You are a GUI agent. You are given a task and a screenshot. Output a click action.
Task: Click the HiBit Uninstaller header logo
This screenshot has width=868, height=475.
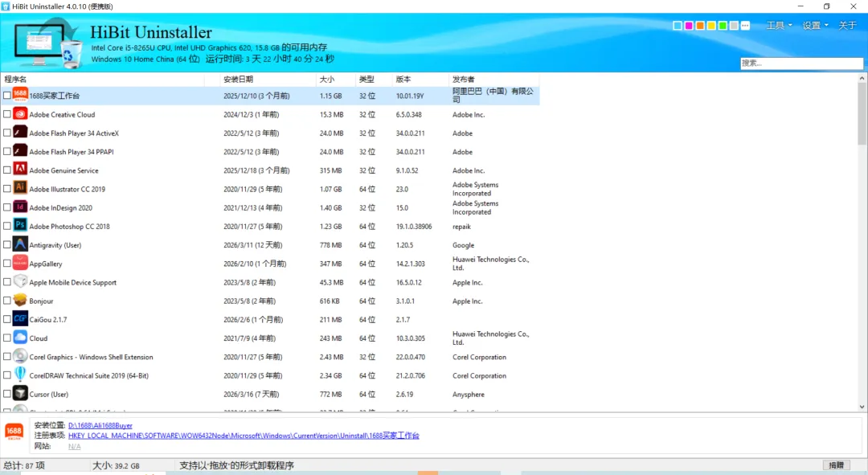coord(49,43)
